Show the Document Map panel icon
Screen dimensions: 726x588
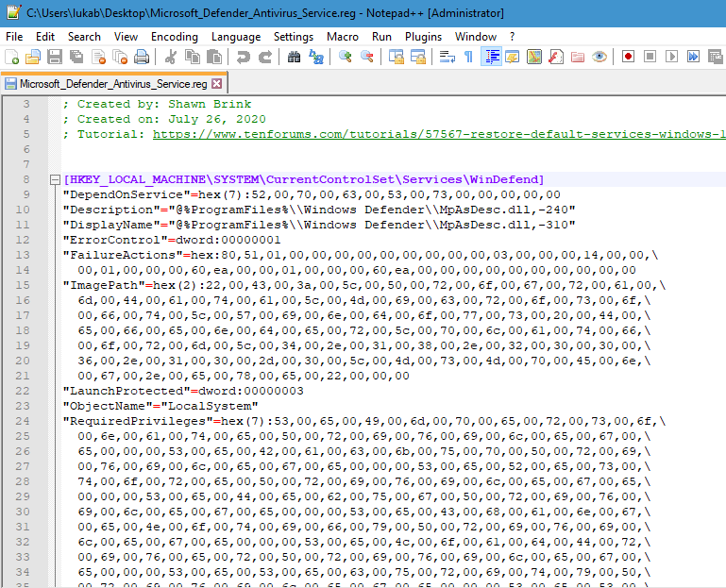(534, 57)
